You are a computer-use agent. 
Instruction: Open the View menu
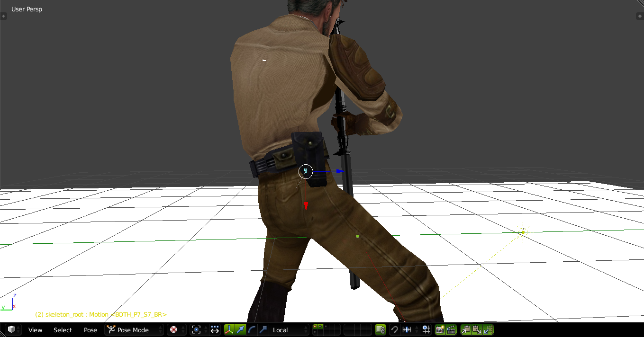pos(35,330)
